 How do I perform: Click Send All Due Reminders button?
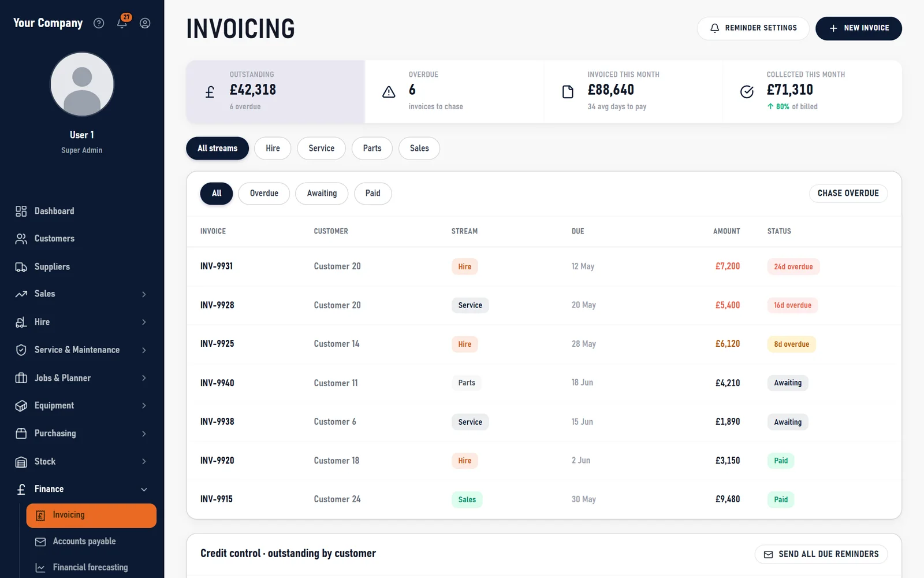tap(821, 554)
